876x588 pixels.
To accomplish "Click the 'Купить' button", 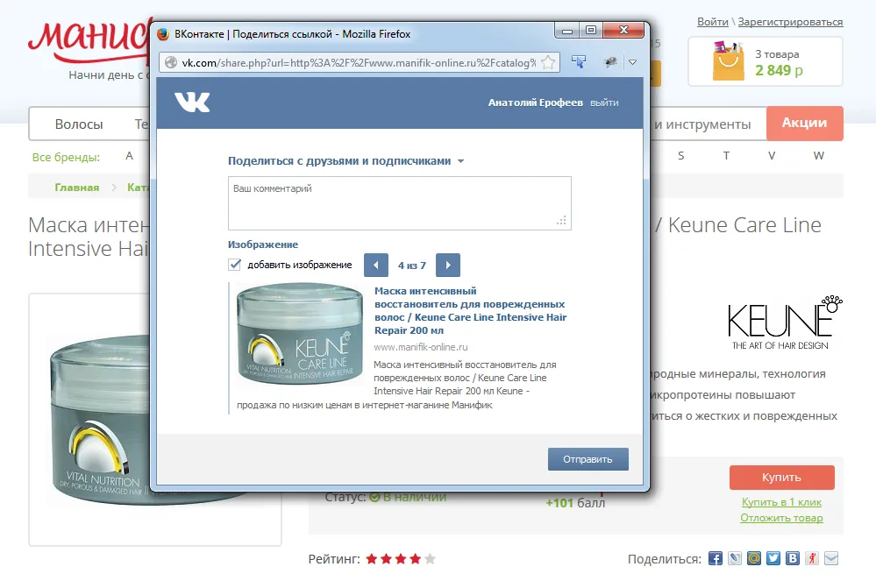I will click(781, 478).
